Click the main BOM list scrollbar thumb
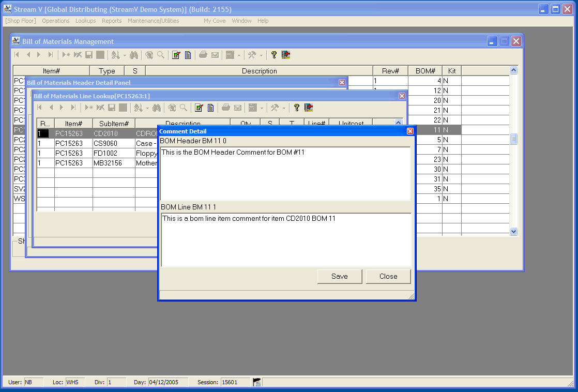Viewport: 578px width, 392px height. click(x=513, y=139)
